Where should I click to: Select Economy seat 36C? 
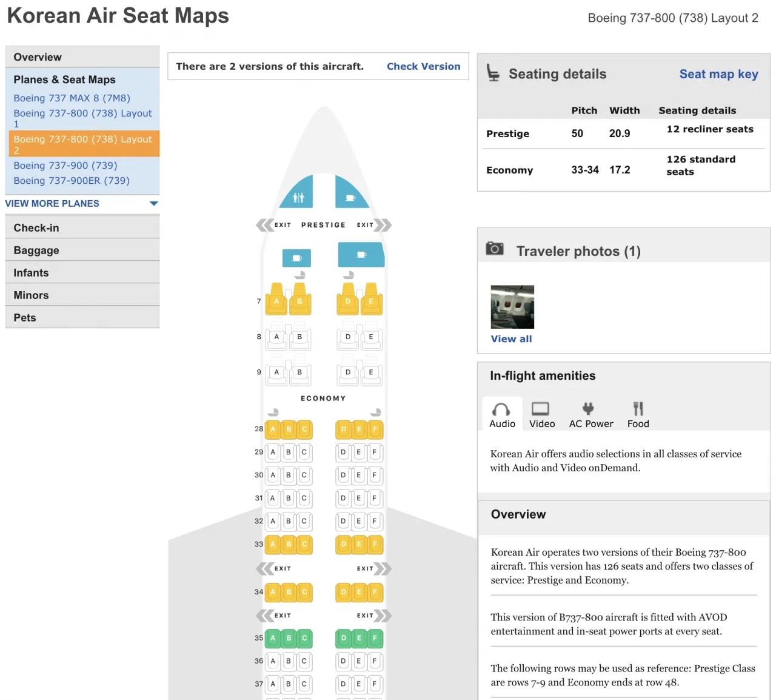click(x=304, y=661)
